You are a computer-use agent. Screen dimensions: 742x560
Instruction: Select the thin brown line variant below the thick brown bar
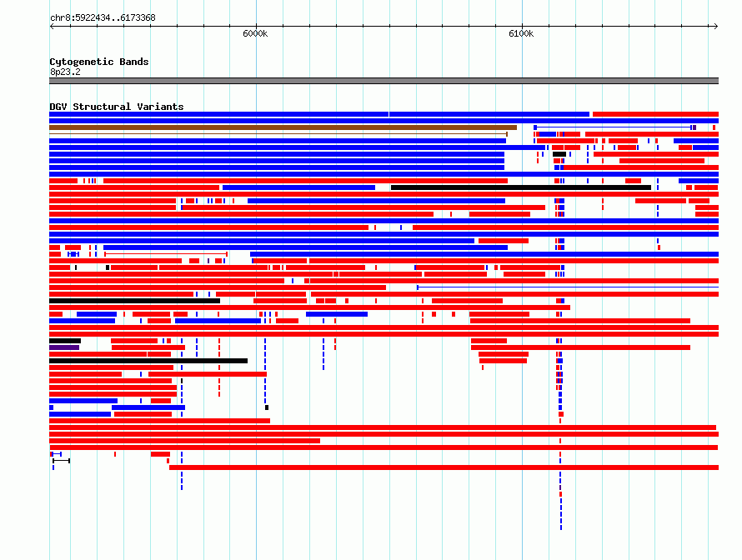[278, 134]
